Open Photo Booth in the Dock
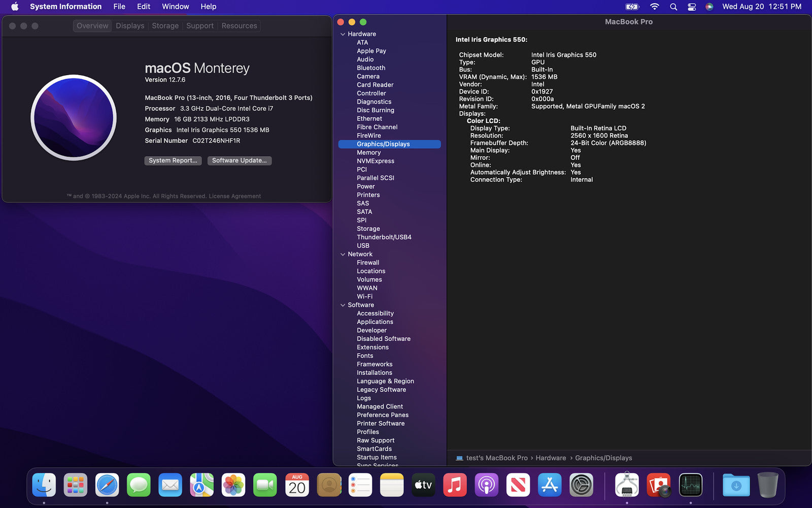This screenshot has width=812, height=508. [658, 485]
